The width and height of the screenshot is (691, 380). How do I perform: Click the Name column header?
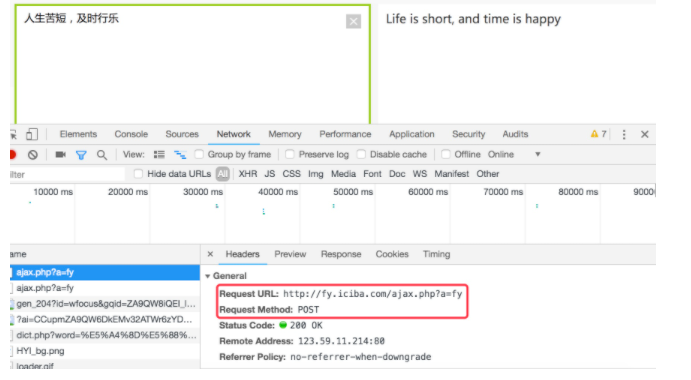coord(105,254)
